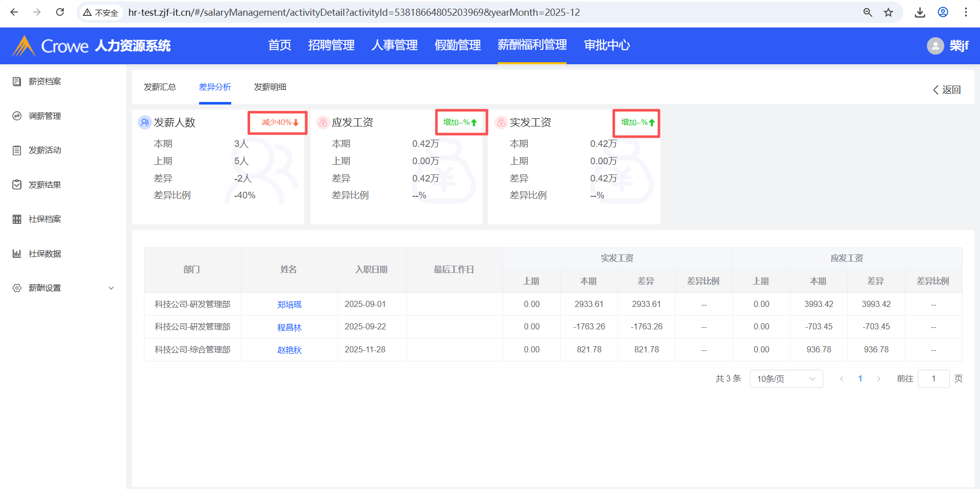Open the 社保档案 sidebar icon

point(17,219)
